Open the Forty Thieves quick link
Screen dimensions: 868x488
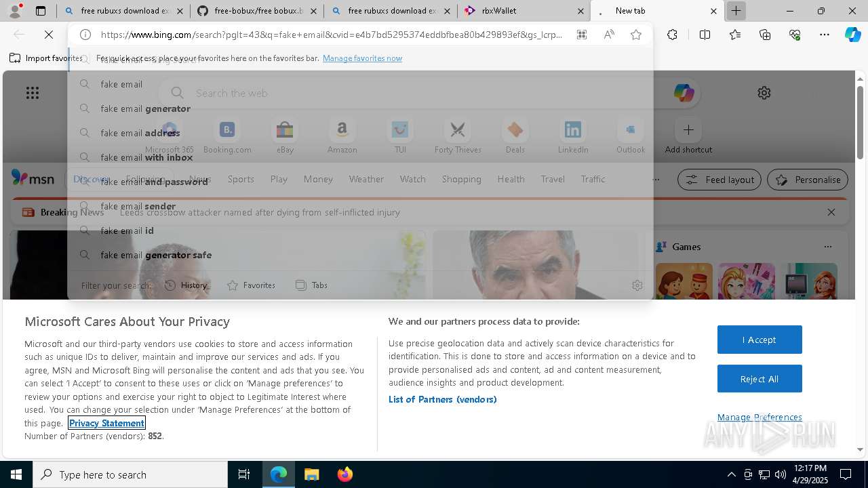click(x=458, y=136)
